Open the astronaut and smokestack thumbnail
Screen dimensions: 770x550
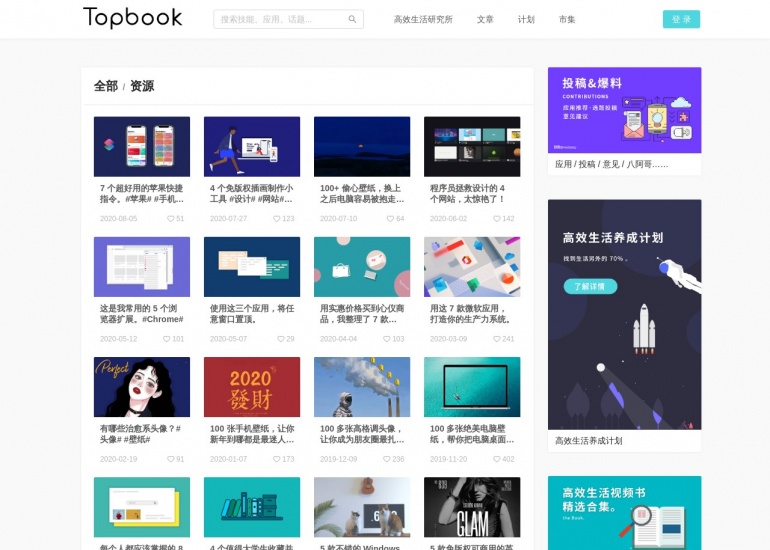pyautogui.click(x=362, y=387)
